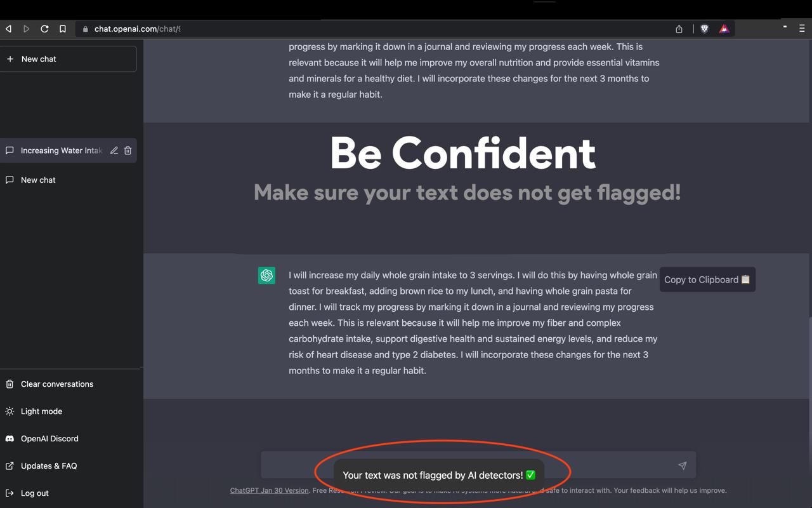
Task: Click Clear conversations in the sidebar
Action: point(56,384)
